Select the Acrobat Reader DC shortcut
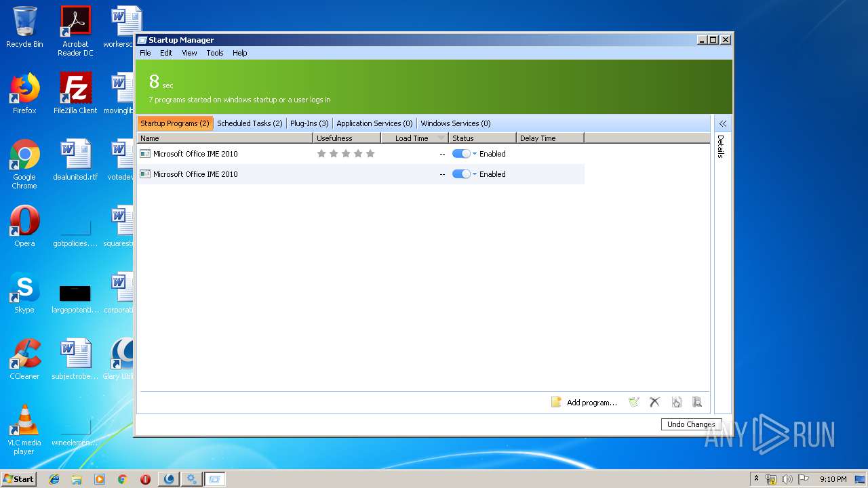Image resolution: width=868 pixels, height=488 pixels. point(75,31)
